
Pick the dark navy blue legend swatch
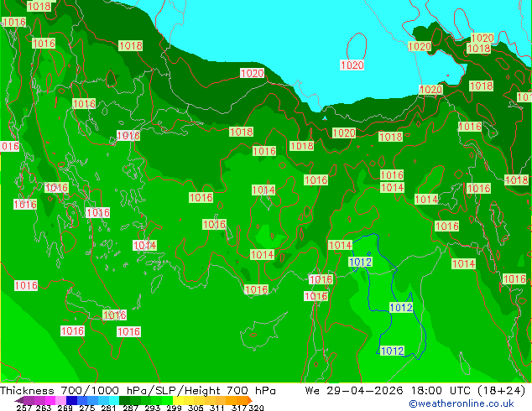71,400
